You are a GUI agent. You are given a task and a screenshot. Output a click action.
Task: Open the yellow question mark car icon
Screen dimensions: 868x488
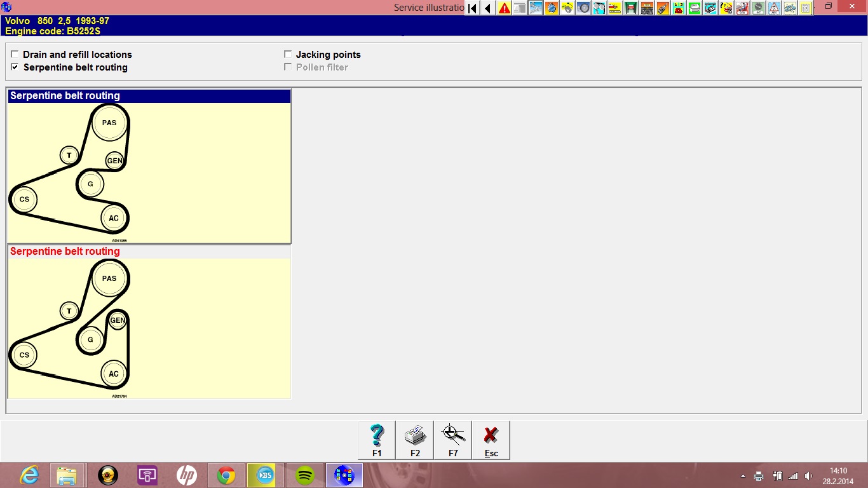[726, 8]
